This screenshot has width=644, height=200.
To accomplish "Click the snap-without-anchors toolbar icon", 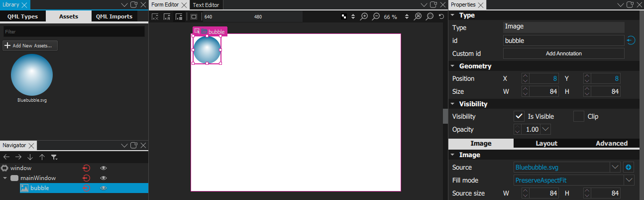I will tap(179, 16).
